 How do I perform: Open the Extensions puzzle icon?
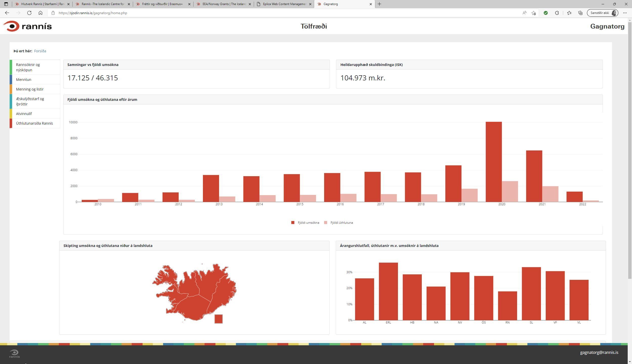tap(557, 13)
